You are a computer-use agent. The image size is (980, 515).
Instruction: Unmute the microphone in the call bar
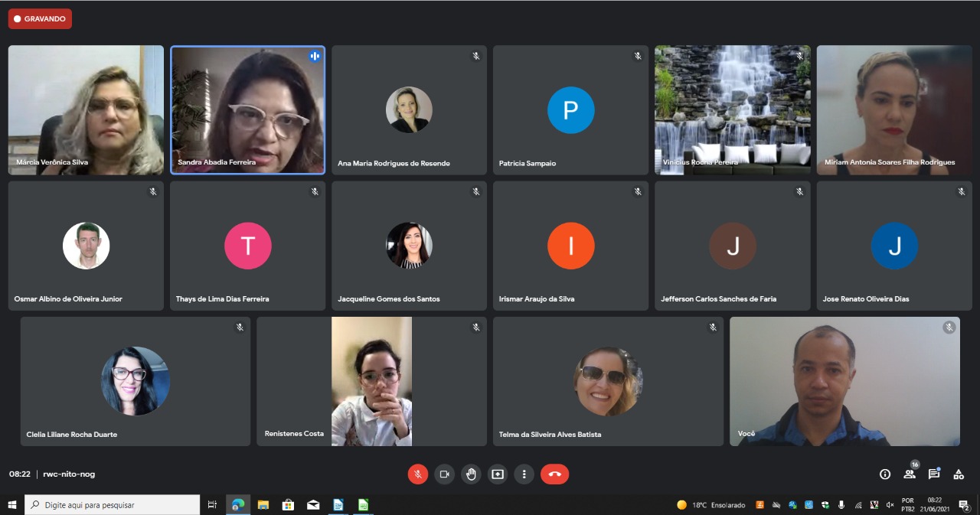pos(417,474)
